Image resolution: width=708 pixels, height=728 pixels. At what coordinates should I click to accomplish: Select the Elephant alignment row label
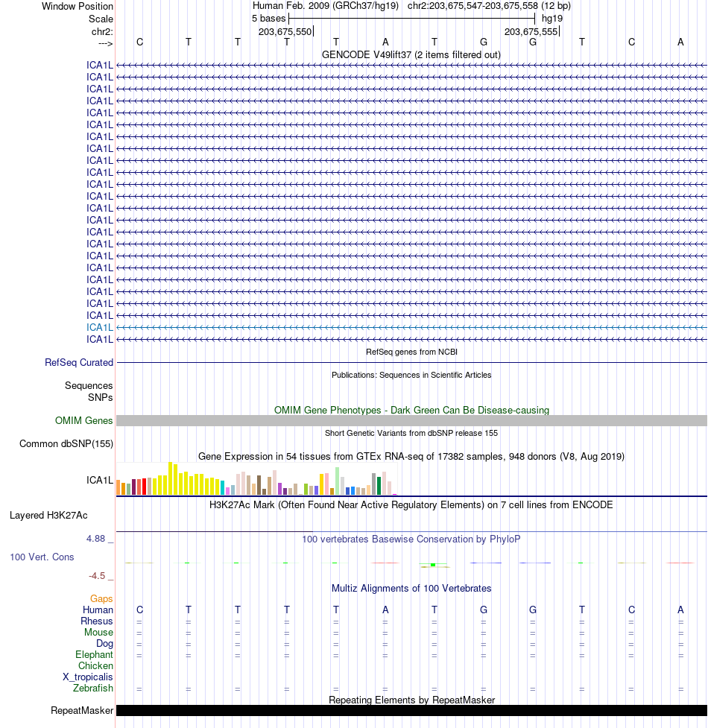click(x=94, y=655)
